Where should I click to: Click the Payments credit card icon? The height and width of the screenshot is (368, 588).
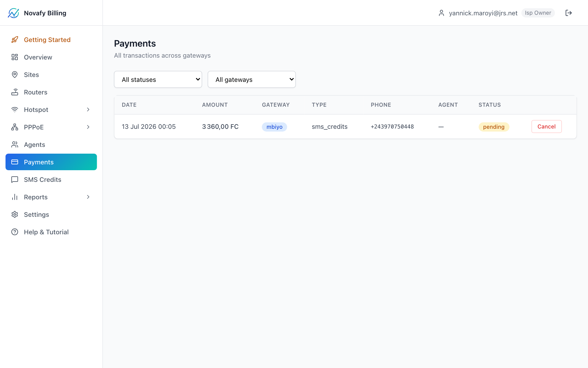coord(15,162)
